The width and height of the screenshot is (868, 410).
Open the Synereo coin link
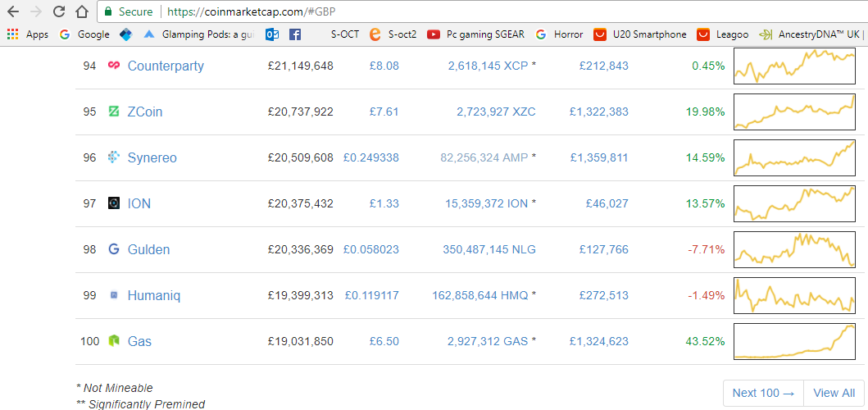click(x=152, y=157)
